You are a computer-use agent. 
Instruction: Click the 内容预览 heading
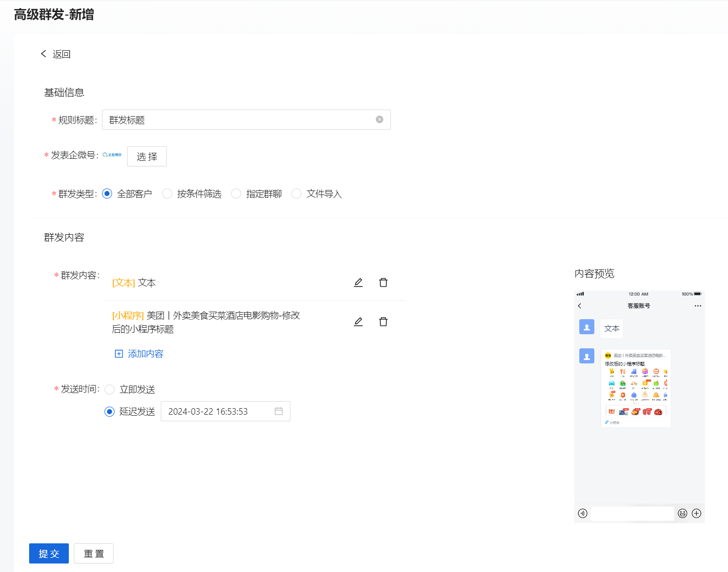[x=594, y=273]
